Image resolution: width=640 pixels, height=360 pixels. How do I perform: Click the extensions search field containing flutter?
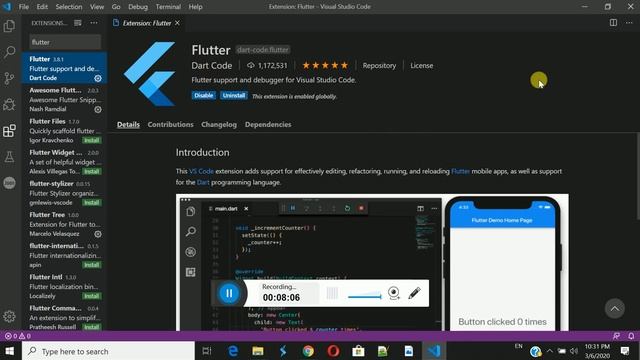pyautogui.click(x=65, y=42)
